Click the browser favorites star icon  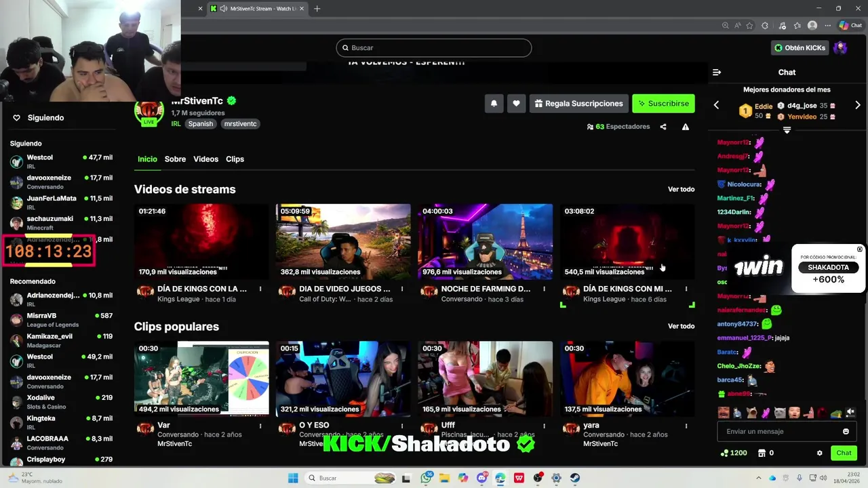point(749,26)
